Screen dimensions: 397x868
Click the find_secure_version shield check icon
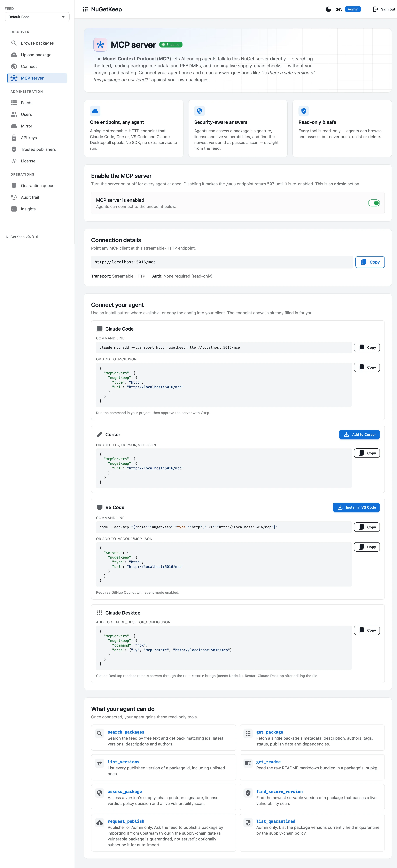pos(248,793)
